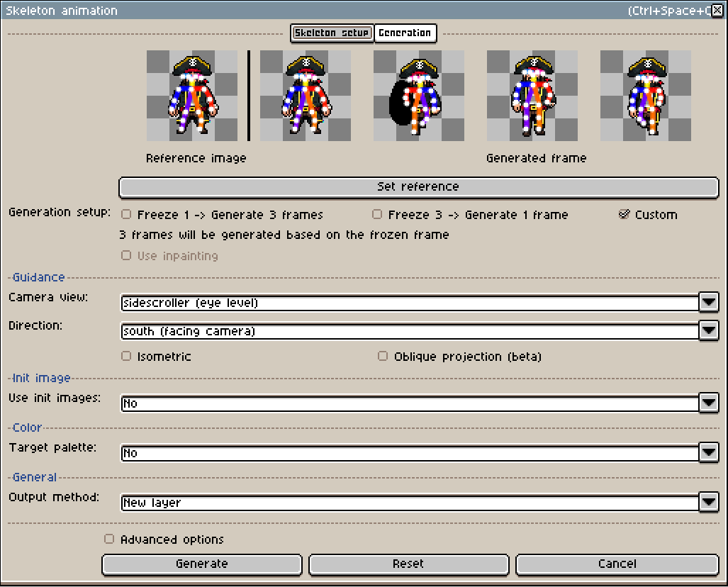
Task: Select the Generation tab
Action: 405,33
